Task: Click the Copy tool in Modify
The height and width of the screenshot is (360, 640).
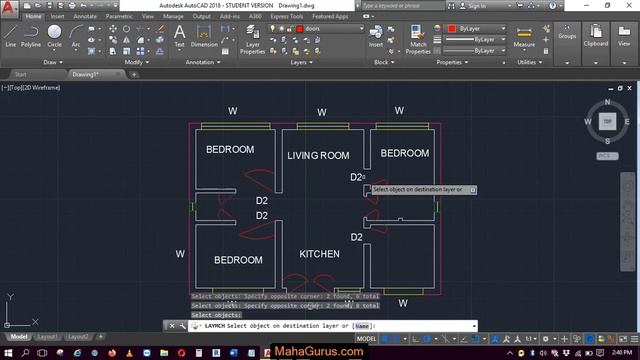Action: [x=113, y=40]
